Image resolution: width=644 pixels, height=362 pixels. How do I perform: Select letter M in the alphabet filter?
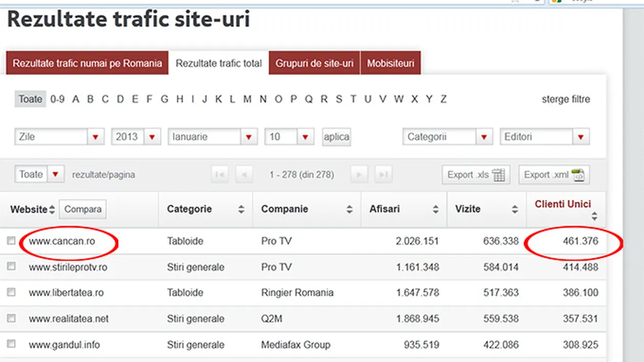click(248, 99)
